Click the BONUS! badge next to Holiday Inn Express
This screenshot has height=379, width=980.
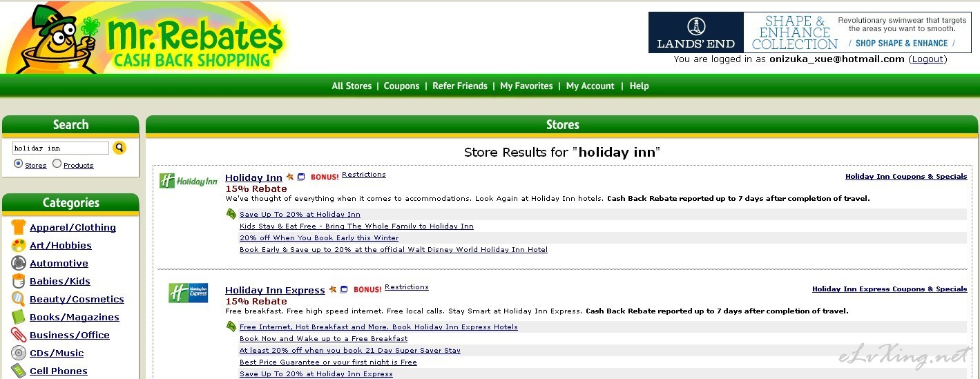[367, 290]
